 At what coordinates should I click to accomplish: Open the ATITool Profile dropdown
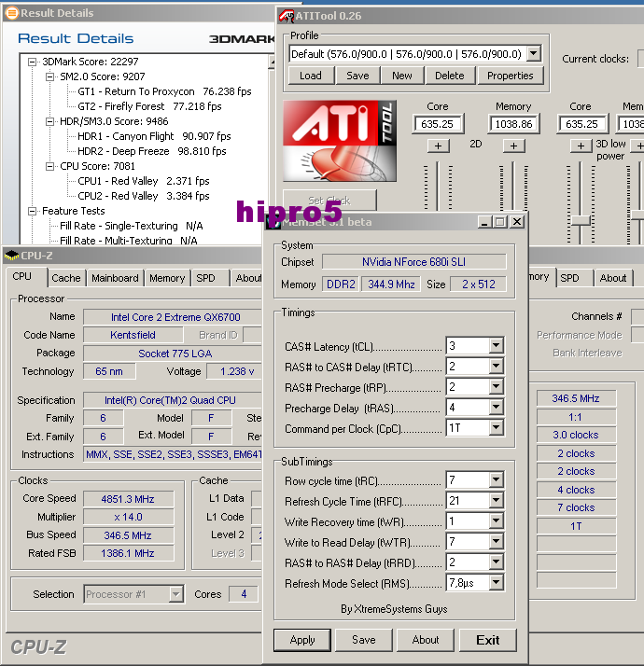pos(534,54)
